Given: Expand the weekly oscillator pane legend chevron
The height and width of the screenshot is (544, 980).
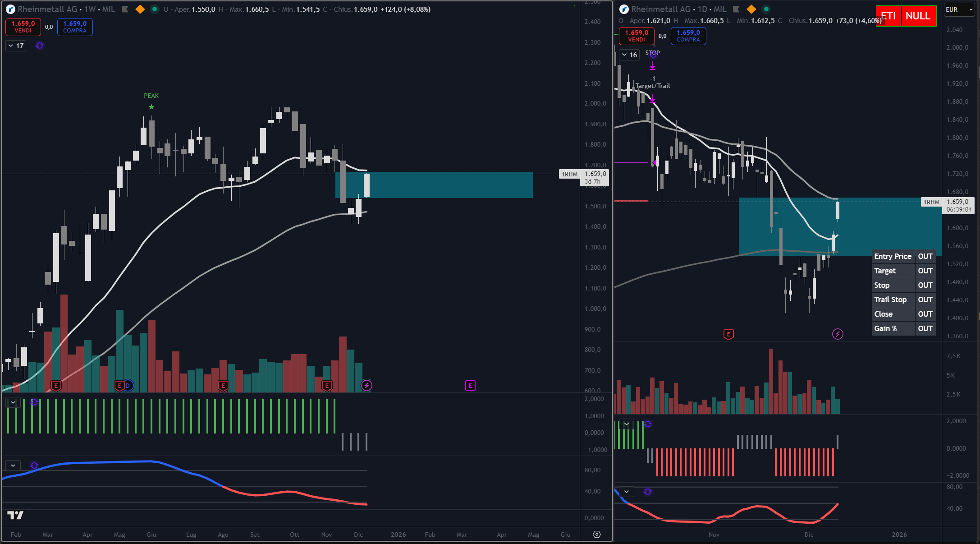Looking at the screenshot, I should [13, 465].
